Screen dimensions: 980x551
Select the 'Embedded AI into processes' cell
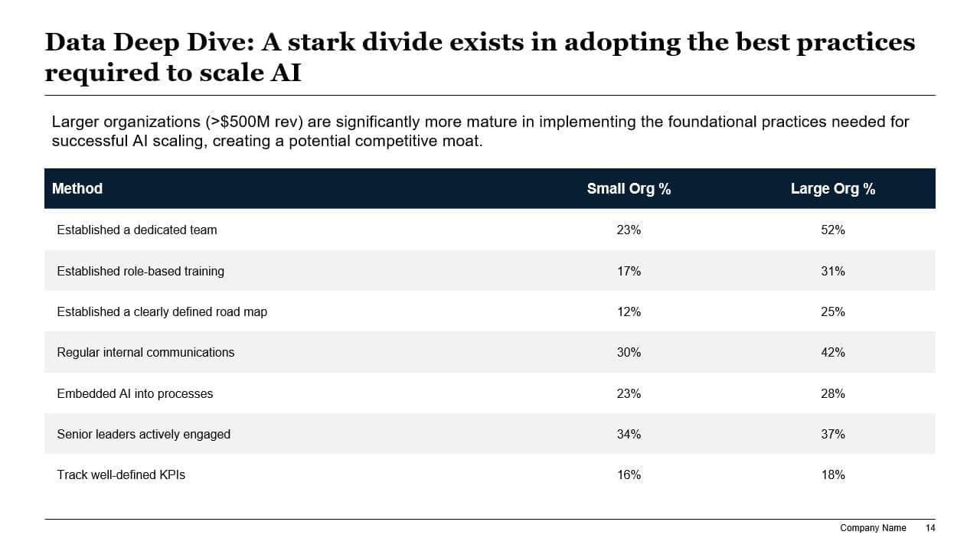click(135, 393)
